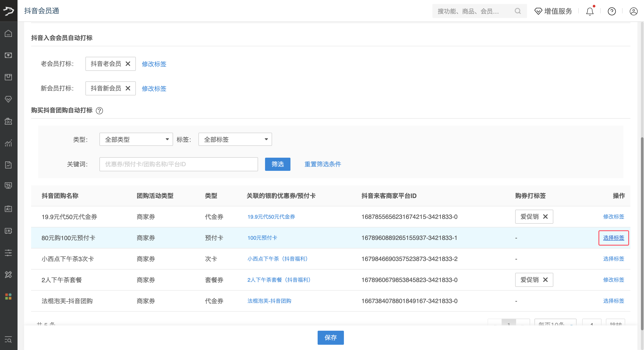This screenshot has width=644, height=350.
Task: Open the diamond member sidebar icon
Action: [x=8, y=99]
